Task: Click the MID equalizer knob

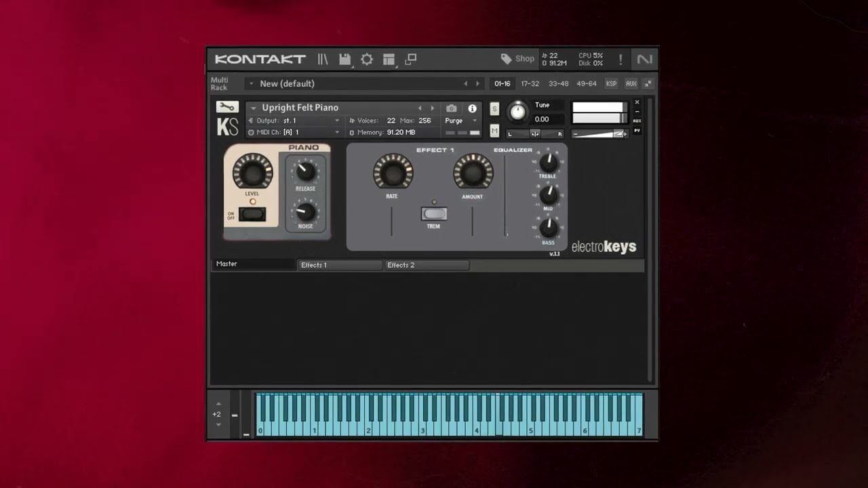Action: point(548,195)
